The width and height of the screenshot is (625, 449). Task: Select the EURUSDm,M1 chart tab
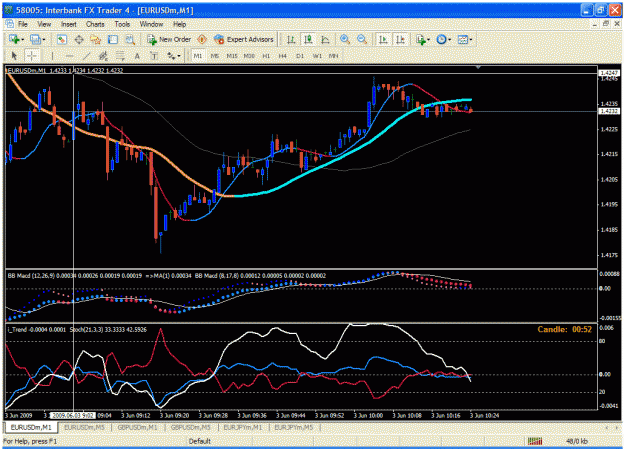pos(31,427)
